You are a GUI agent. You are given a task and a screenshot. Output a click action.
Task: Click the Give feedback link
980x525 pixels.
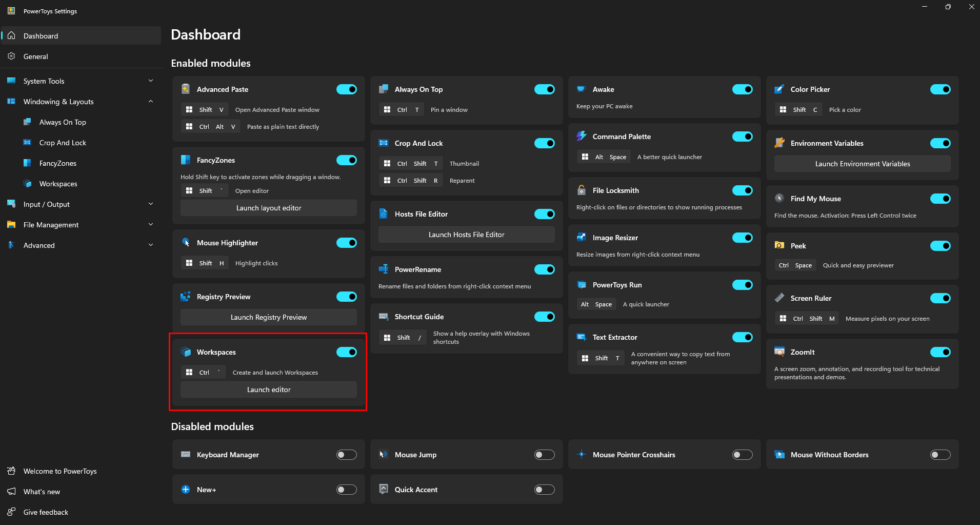coord(81,512)
